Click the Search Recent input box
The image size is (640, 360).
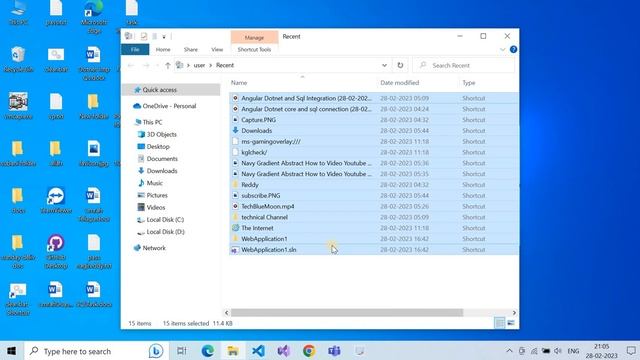click(464, 65)
